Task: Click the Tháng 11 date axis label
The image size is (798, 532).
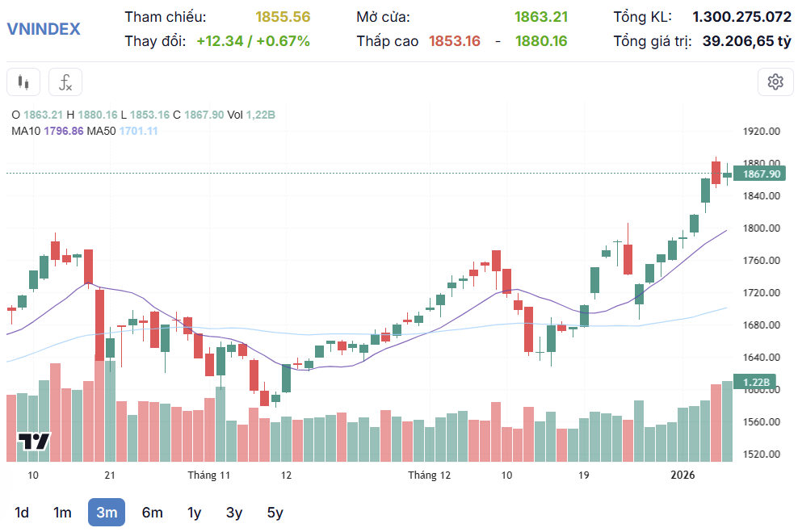Action: pos(209,475)
